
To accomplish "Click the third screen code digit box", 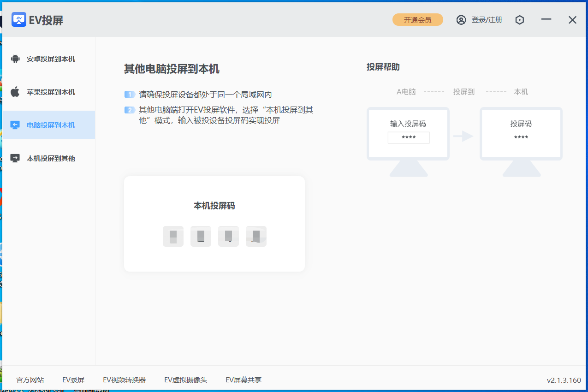I will (x=228, y=236).
